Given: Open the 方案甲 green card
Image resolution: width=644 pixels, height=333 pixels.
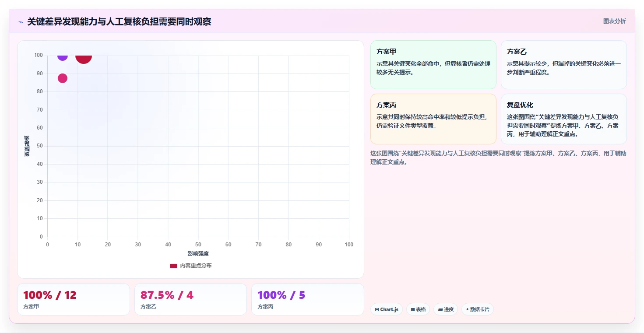Looking at the screenshot, I should tap(433, 65).
